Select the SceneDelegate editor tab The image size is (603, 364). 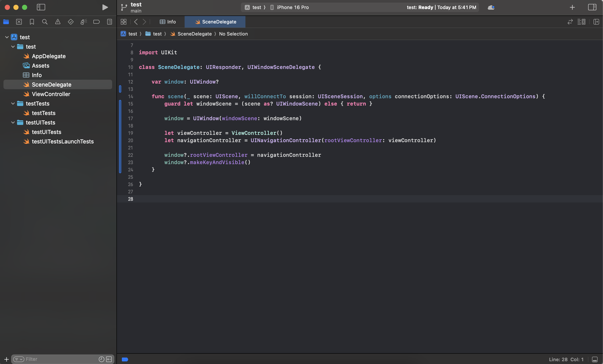[215, 22]
